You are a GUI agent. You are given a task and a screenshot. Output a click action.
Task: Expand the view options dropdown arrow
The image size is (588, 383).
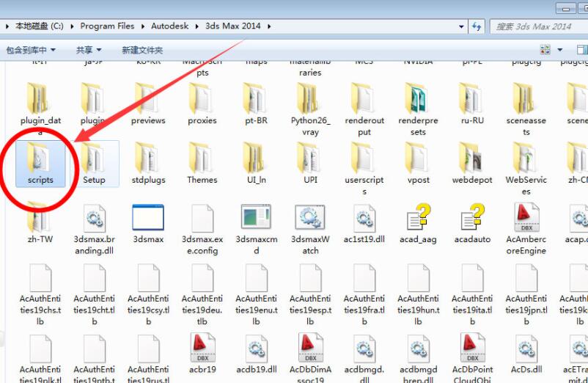coord(560,50)
